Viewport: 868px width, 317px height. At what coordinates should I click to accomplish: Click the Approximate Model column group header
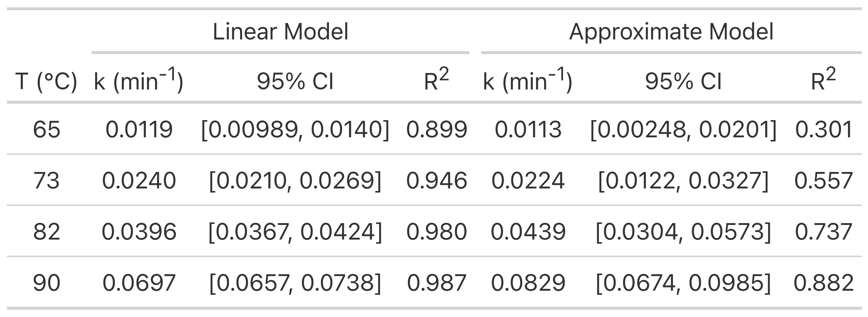(x=671, y=32)
